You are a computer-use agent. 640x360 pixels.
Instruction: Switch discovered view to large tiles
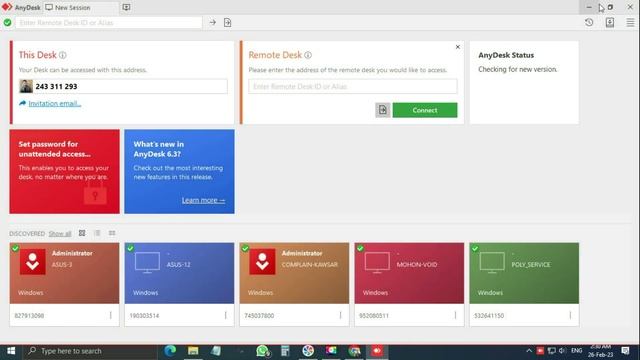[x=82, y=233]
